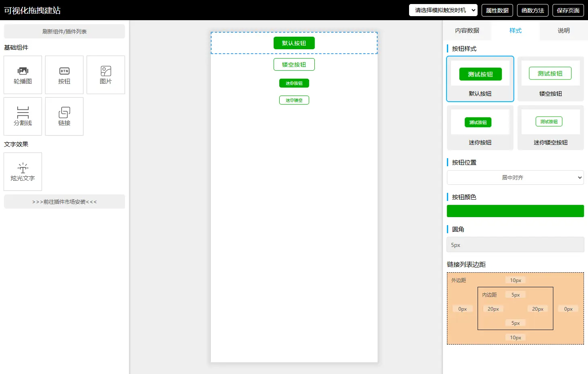The height and width of the screenshot is (374, 588).
Task: Click the glowing text (炫光文字) component icon
Action: [23, 172]
